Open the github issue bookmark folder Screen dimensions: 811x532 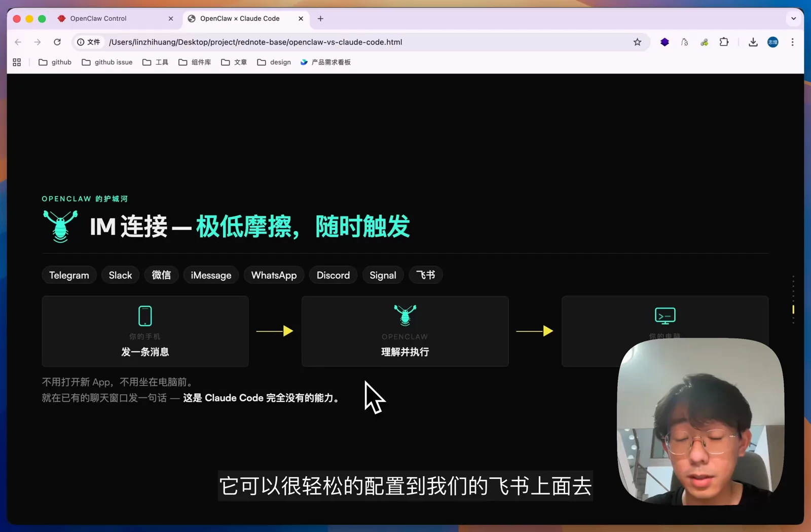[x=107, y=62]
